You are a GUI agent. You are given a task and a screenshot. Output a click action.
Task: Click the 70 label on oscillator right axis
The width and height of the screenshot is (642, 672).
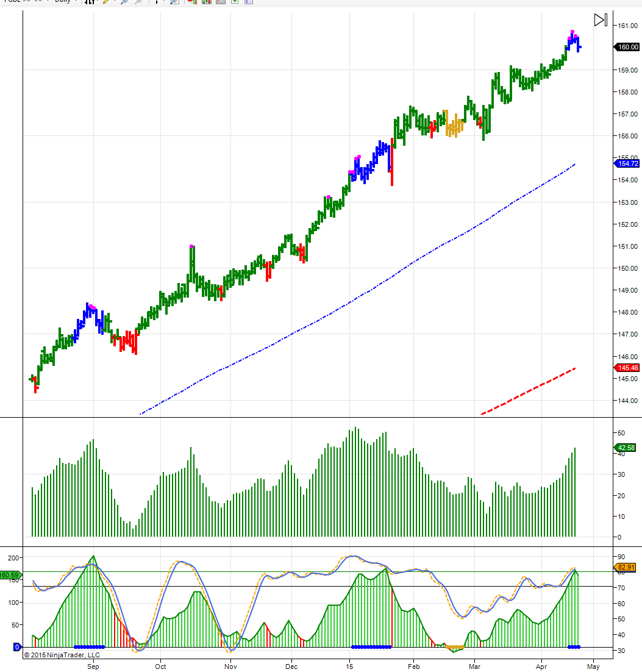point(621,588)
